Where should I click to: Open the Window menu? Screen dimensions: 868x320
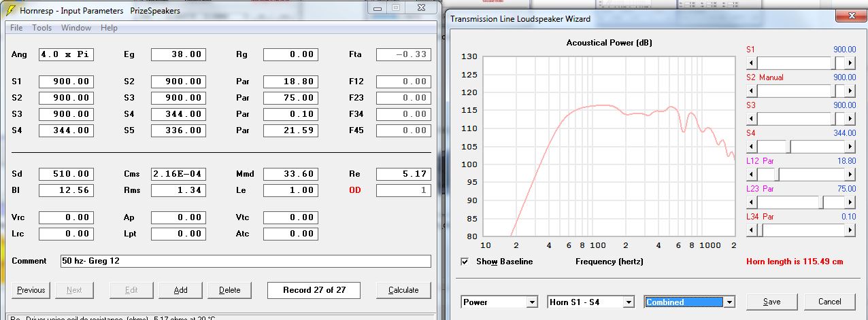coord(76,28)
